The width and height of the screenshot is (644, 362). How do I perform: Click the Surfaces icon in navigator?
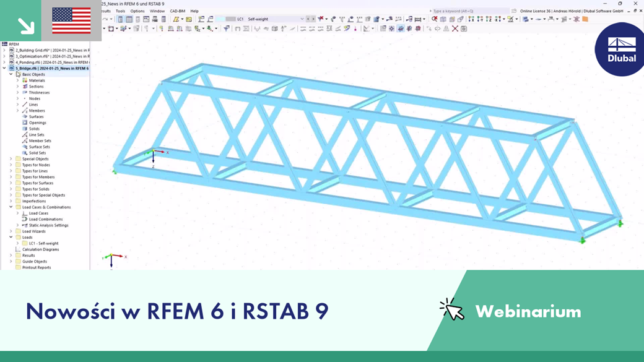tap(25, 116)
